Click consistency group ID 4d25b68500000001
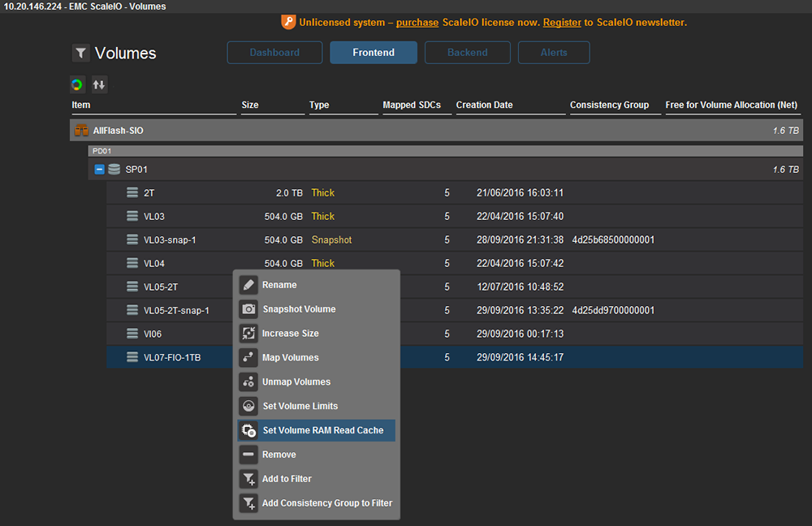The width and height of the screenshot is (812, 526). [613, 239]
